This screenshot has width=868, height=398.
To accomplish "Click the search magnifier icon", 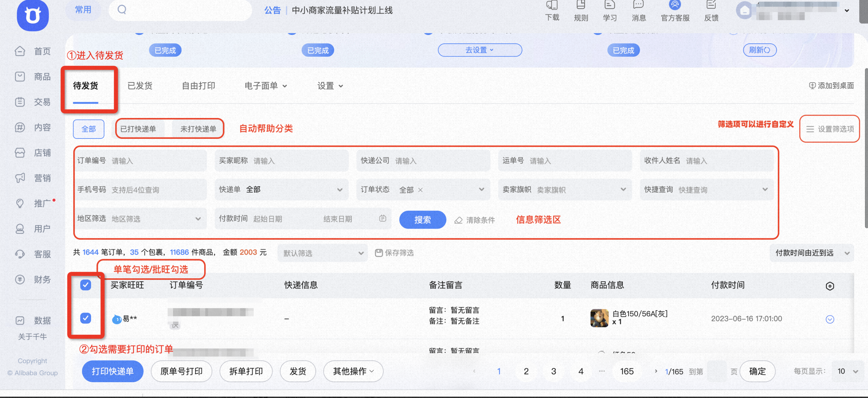I will 122,10.
